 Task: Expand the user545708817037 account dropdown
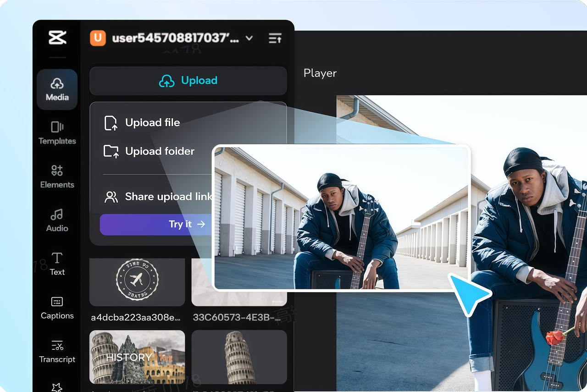(249, 39)
